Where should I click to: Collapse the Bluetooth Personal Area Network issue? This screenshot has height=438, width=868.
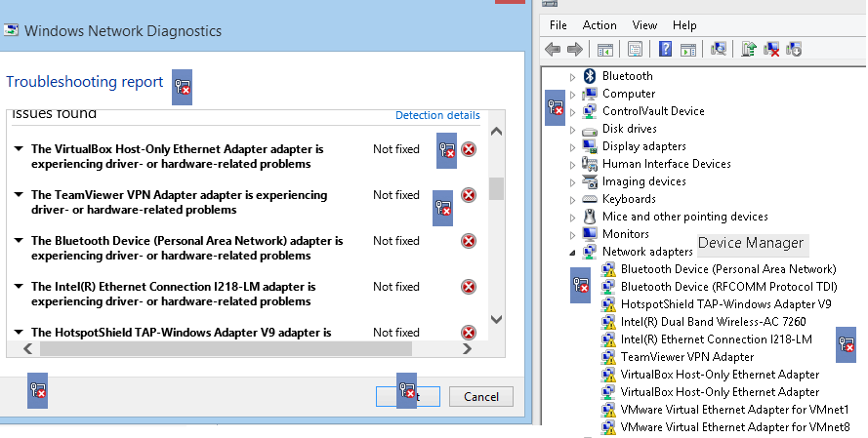pyautogui.click(x=19, y=241)
